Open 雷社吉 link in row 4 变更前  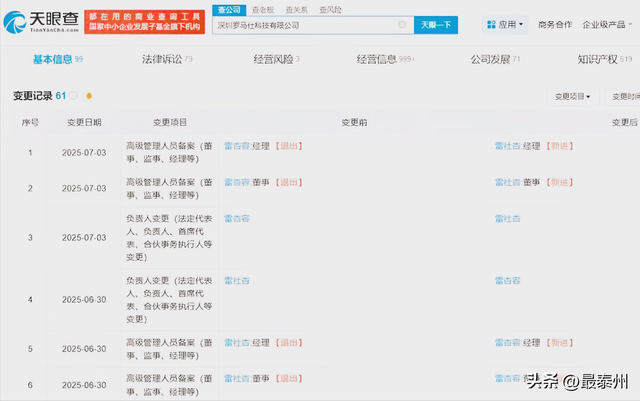tap(237, 281)
